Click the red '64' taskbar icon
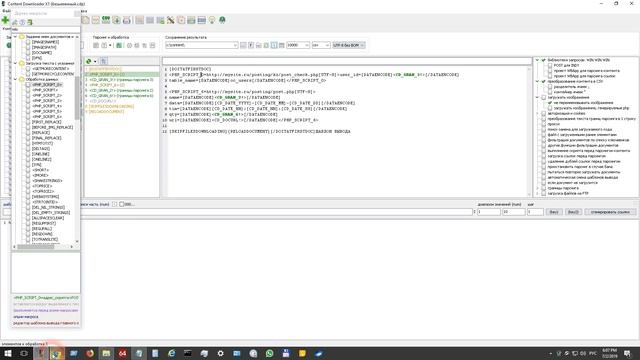Screen dimensions: 640x360 [x=122, y=353]
